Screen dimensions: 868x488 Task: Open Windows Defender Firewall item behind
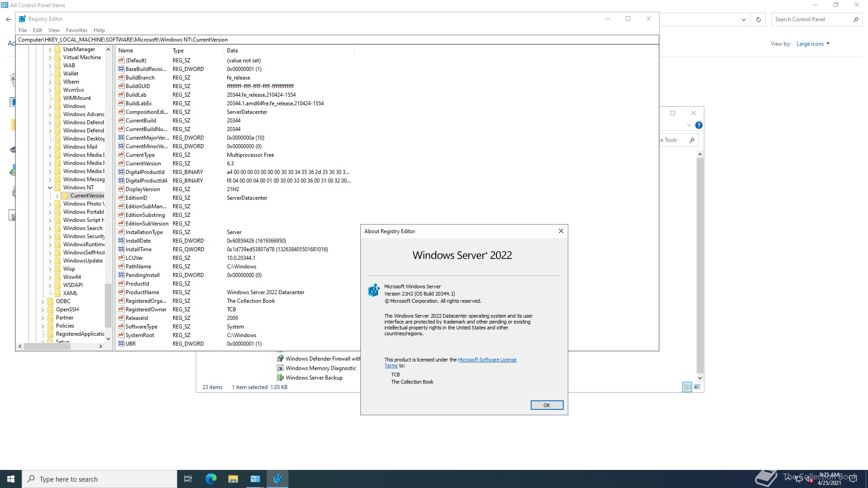pyautogui.click(x=319, y=359)
